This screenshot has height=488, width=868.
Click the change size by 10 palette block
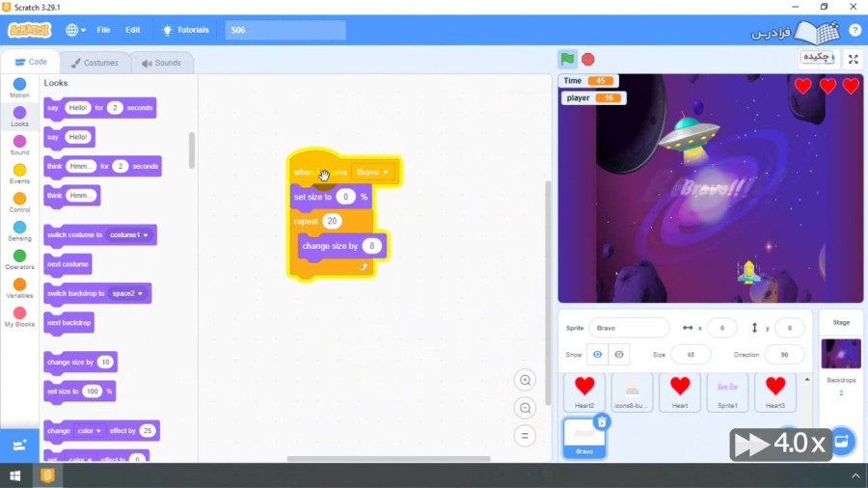[x=80, y=363]
